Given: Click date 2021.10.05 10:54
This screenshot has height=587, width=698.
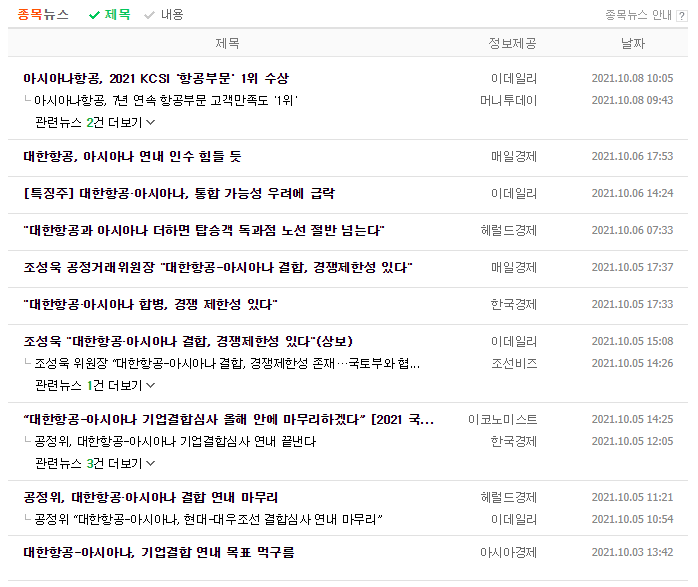Looking at the screenshot, I should tap(632, 519).
